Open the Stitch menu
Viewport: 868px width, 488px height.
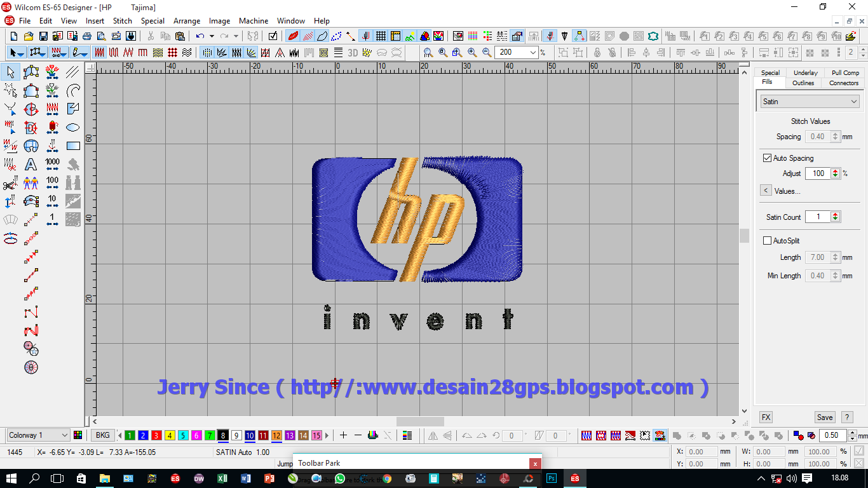[x=123, y=20]
